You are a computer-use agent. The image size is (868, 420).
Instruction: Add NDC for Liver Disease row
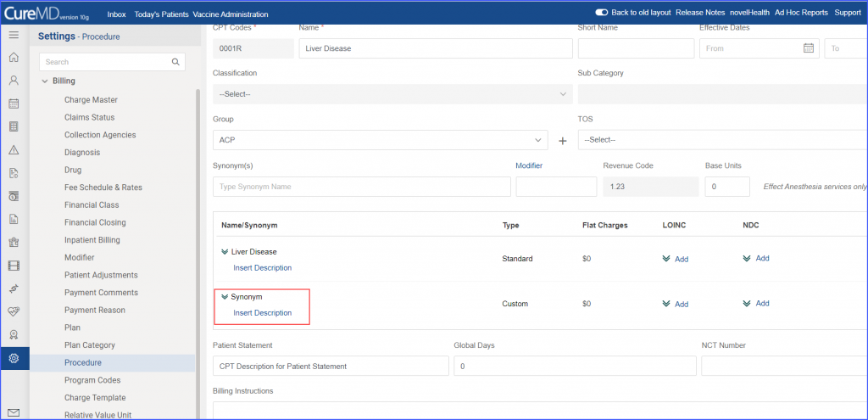(762, 258)
